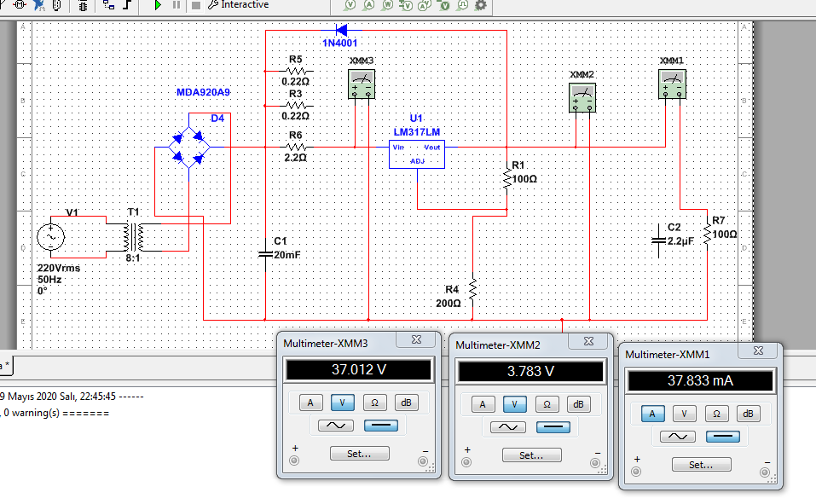This screenshot has width=816, height=504.
Task: Click the XMM3 multimeter instrument icon
Action: tap(362, 82)
